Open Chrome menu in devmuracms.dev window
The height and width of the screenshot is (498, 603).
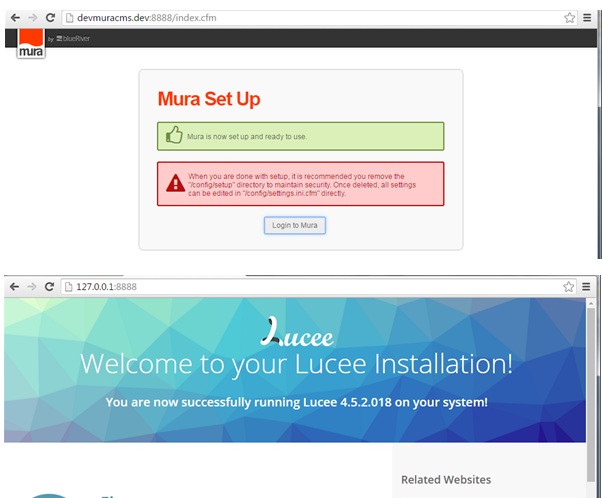pyautogui.click(x=587, y=18)
